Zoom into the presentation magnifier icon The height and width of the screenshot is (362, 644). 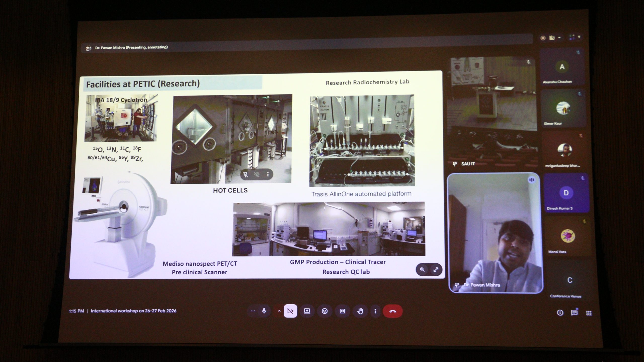pos(422,270)
